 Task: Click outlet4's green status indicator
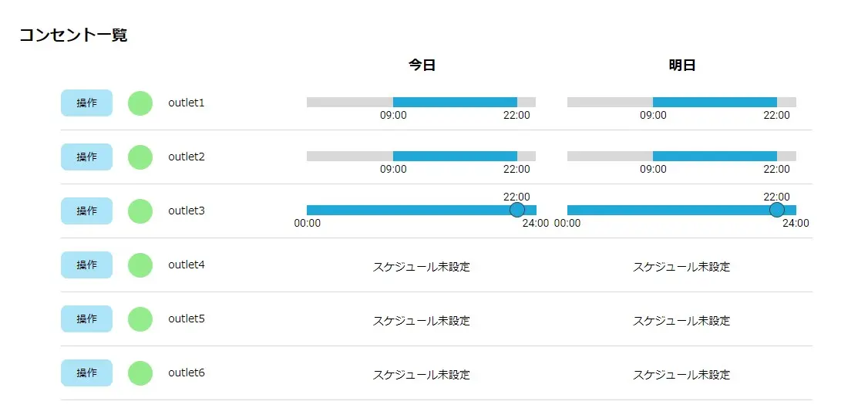[140, 265]
